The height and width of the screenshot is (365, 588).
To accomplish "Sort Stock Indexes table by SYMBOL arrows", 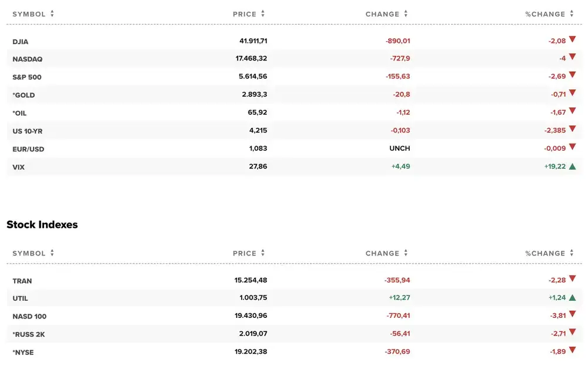I will coord(52,253).
